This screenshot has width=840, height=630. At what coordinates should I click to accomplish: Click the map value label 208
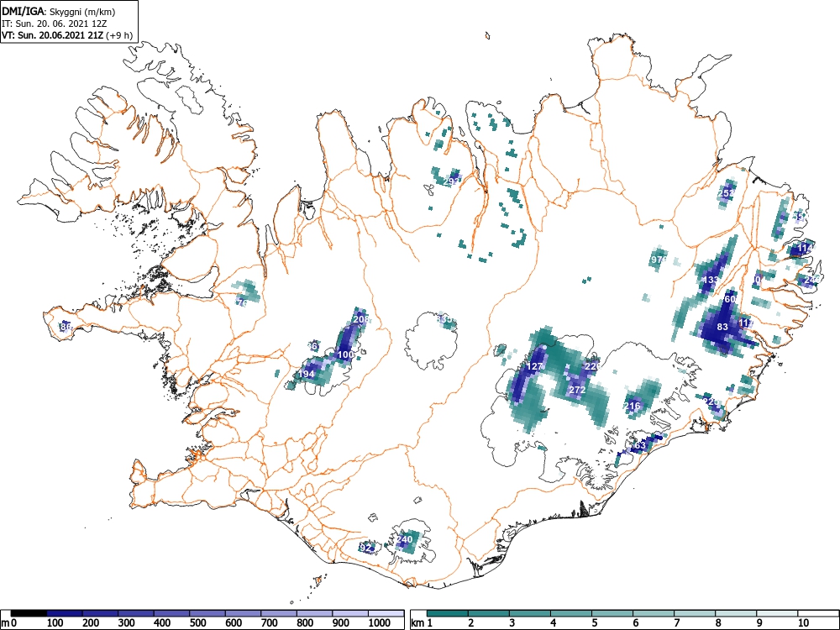tap(361, 319)
